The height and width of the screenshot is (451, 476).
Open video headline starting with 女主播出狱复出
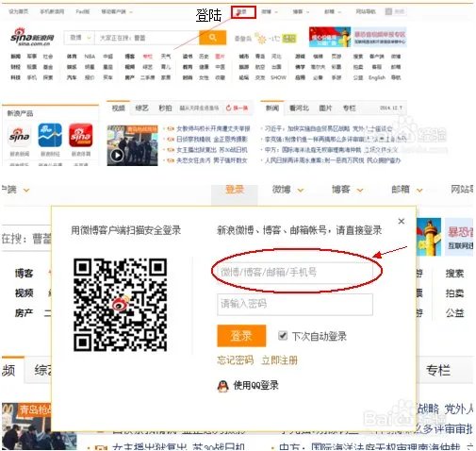212,150
